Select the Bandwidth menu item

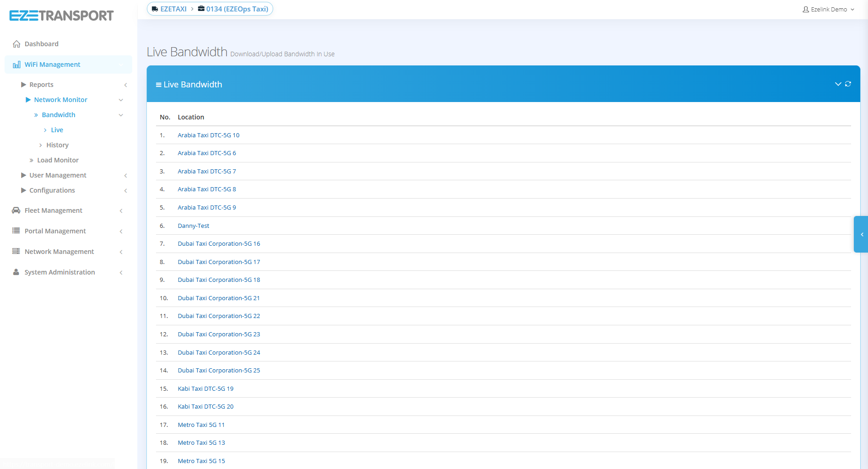tap(59, 115)
